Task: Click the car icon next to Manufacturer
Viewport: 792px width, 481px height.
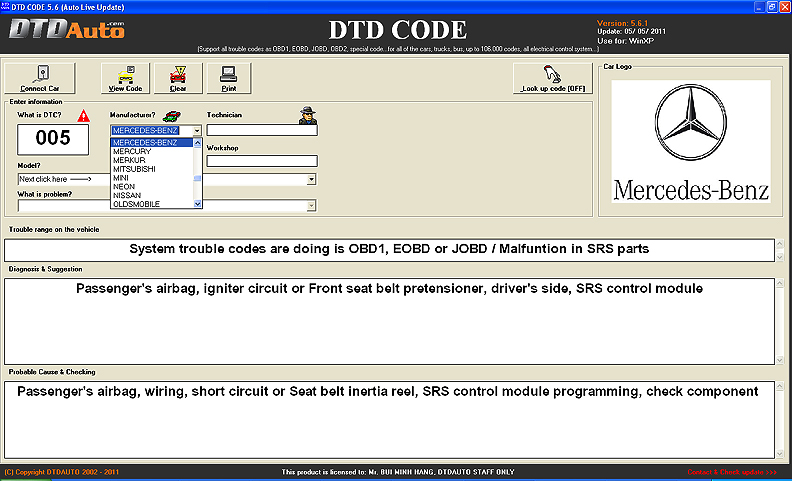Action: 172,116
